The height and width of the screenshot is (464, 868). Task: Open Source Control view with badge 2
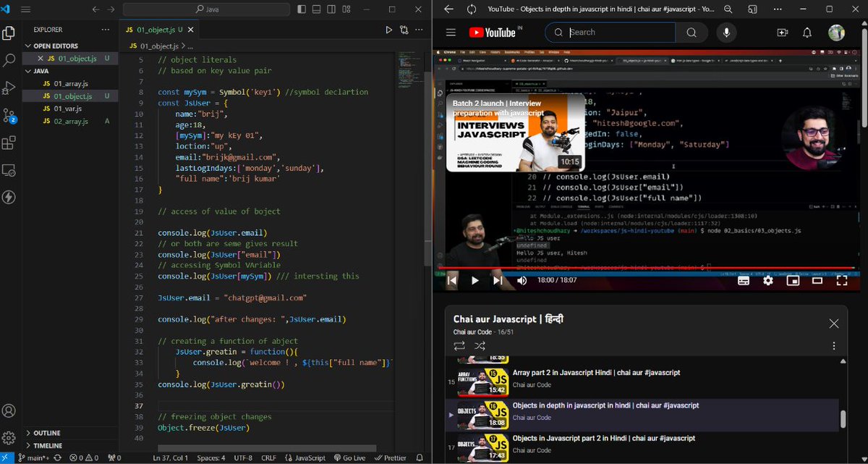click(x=9, y=115)
